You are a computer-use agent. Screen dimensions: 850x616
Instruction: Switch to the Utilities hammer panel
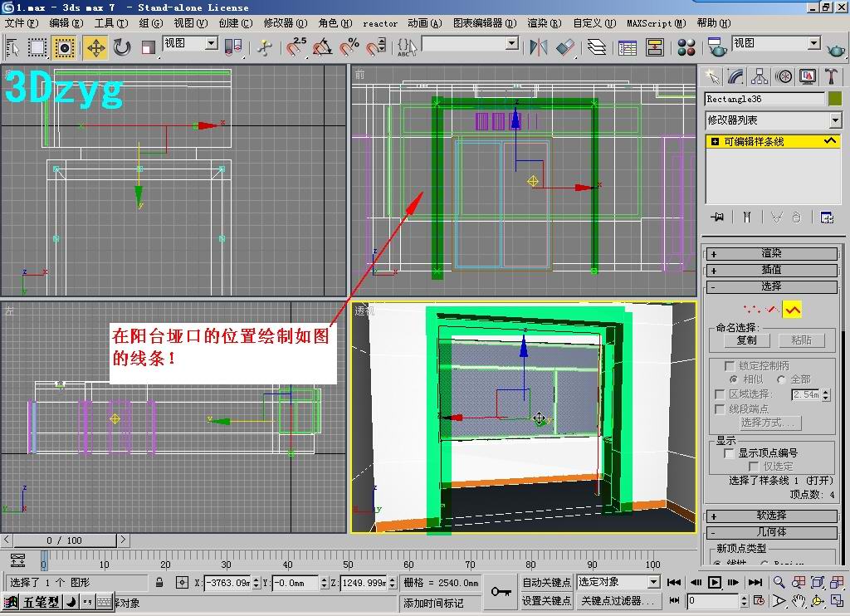point(831,76)
